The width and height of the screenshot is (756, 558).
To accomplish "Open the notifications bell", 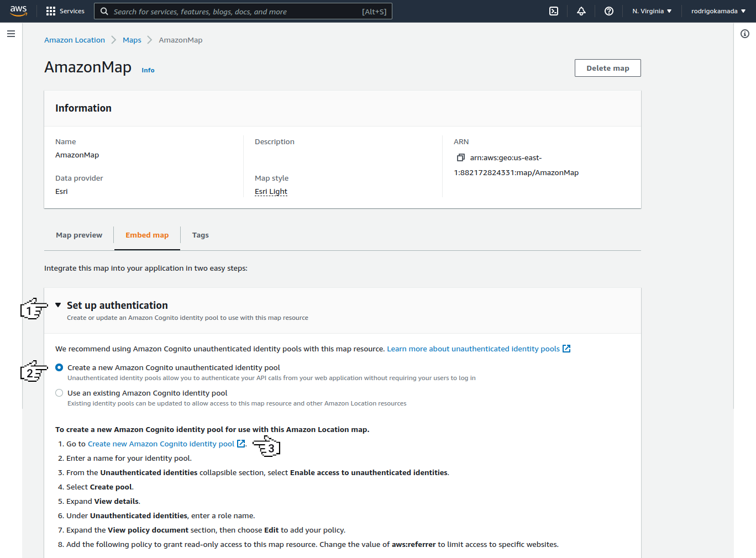I will click(x=581, y=11).
